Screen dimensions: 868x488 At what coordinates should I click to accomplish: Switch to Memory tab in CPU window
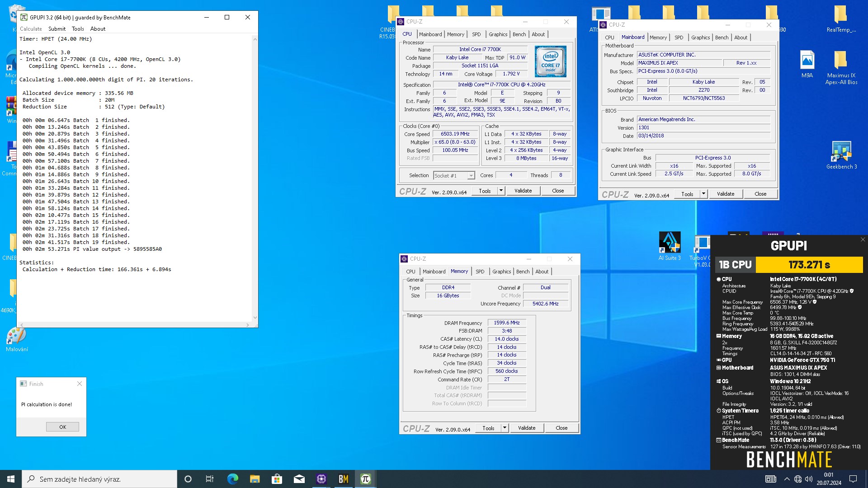point(456,34)
